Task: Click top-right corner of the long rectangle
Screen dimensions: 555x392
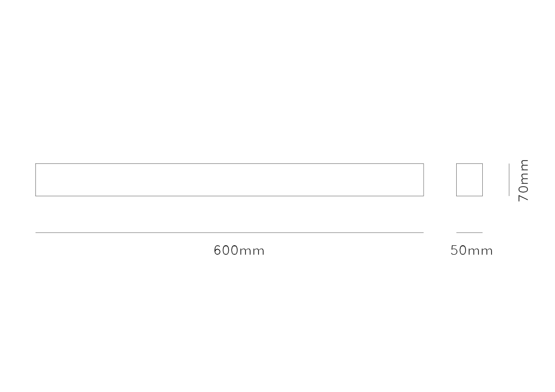Action: (x=424, y=164)
